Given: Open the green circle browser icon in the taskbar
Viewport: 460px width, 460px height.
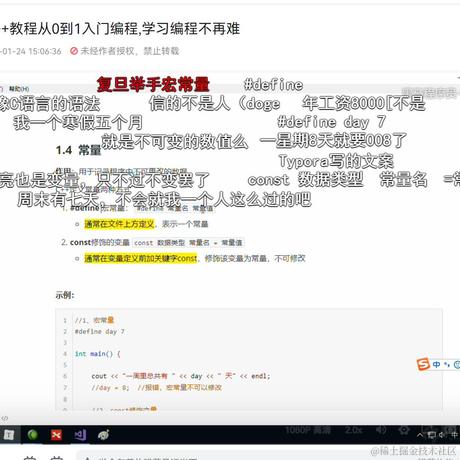Looking at the screenshot, I should coord(33,435).
